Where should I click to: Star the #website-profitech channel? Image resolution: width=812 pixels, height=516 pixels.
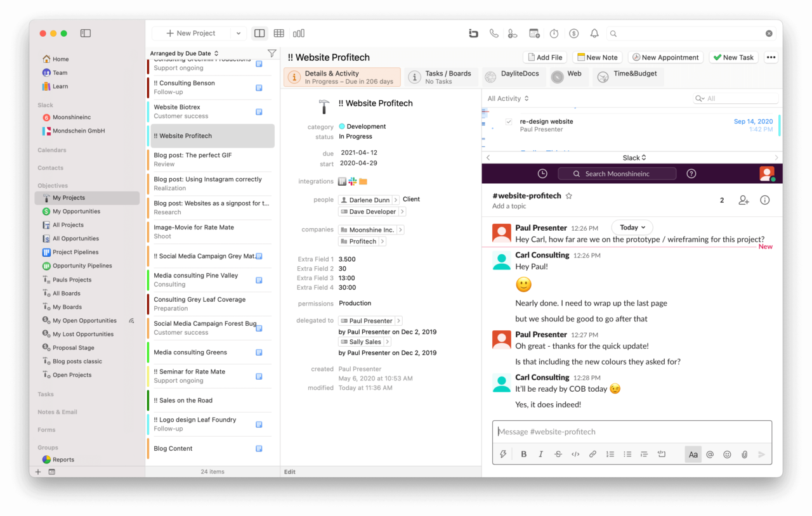click(569, 196)
